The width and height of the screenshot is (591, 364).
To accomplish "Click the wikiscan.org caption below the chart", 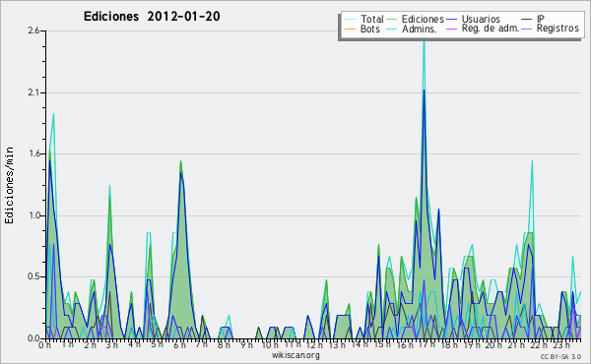I will (295, 355).
